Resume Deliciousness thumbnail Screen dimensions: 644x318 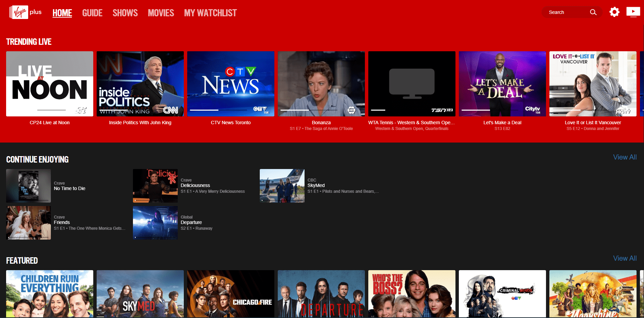[155, 186]
